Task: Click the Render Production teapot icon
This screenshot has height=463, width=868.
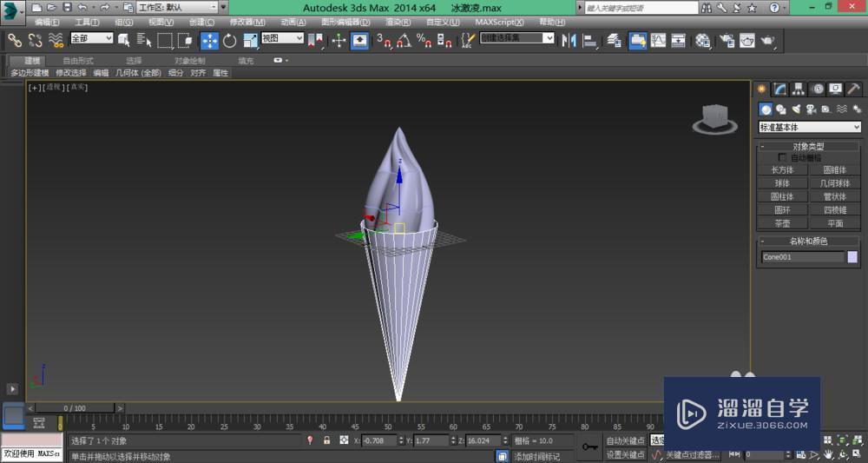Action: click(x=767, y=40)
